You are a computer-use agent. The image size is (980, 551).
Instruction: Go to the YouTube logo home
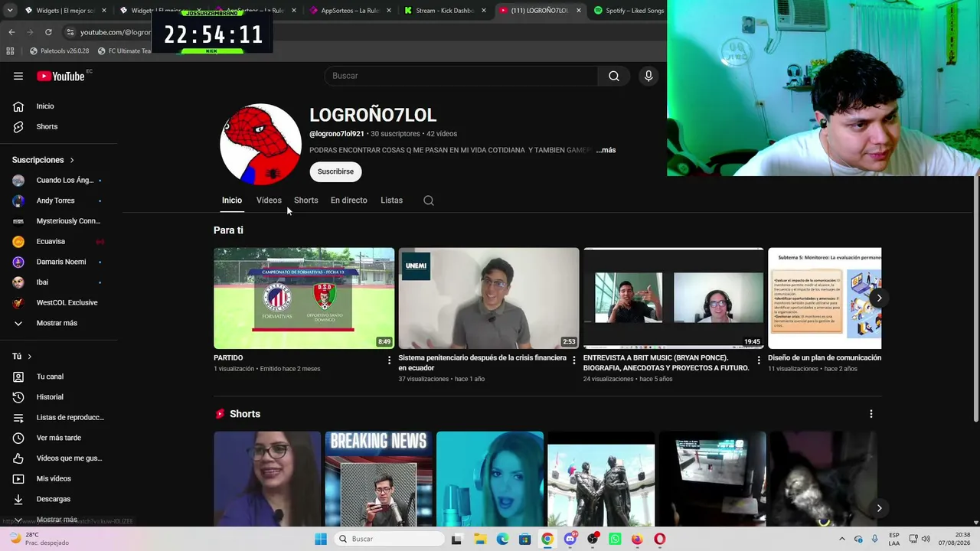click(60, 76)
